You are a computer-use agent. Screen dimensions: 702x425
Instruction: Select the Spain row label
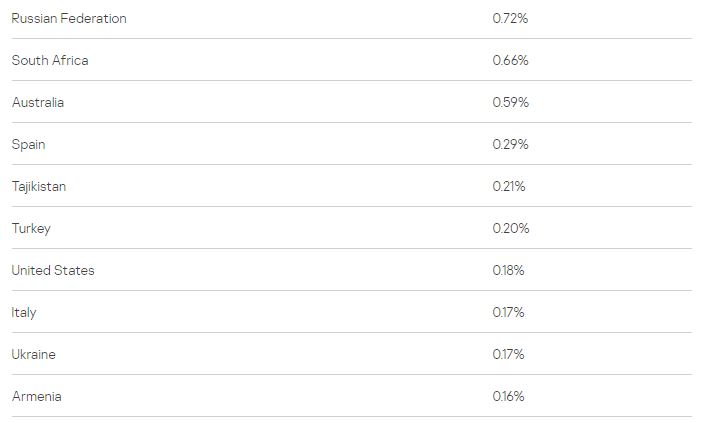(x=28, y=145)
